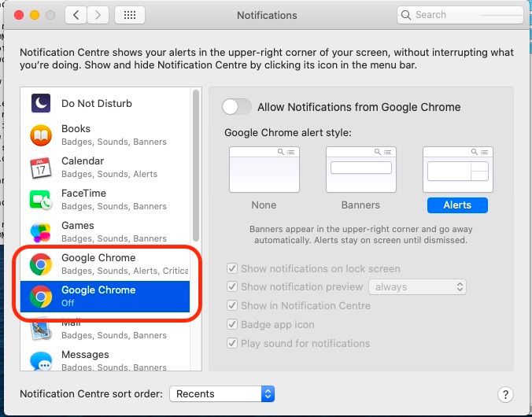The width and height of the screenshot is (532, 417).
Task: Click the Chrome icon with Alerts, Critical subtitle
Action: tap(41, 264)
